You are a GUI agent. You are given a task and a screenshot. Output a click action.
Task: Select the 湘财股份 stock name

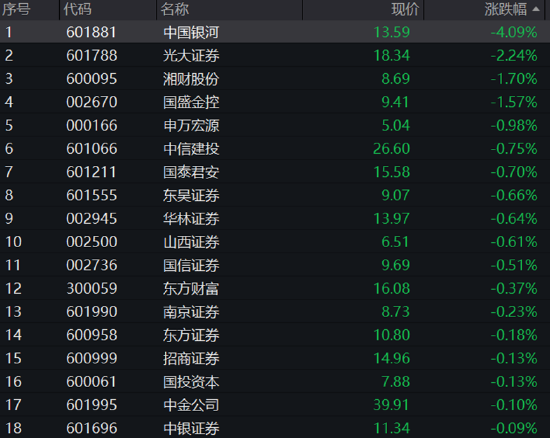(191, 79)
